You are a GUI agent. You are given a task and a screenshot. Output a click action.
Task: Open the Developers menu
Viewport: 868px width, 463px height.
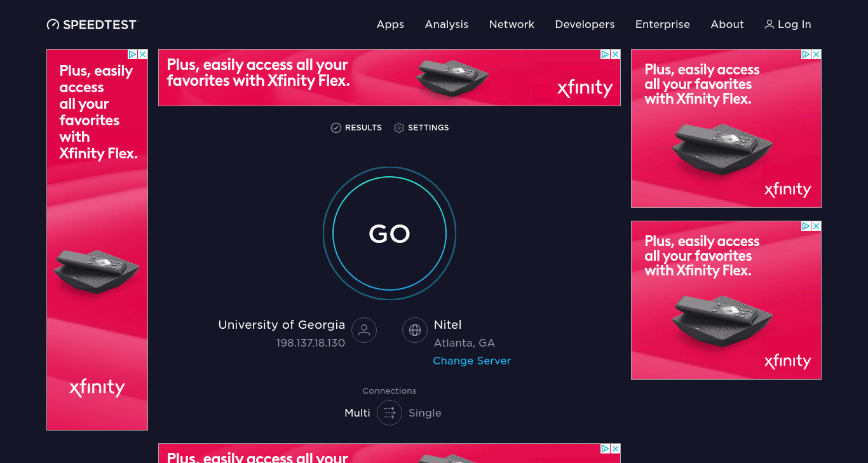585,24
